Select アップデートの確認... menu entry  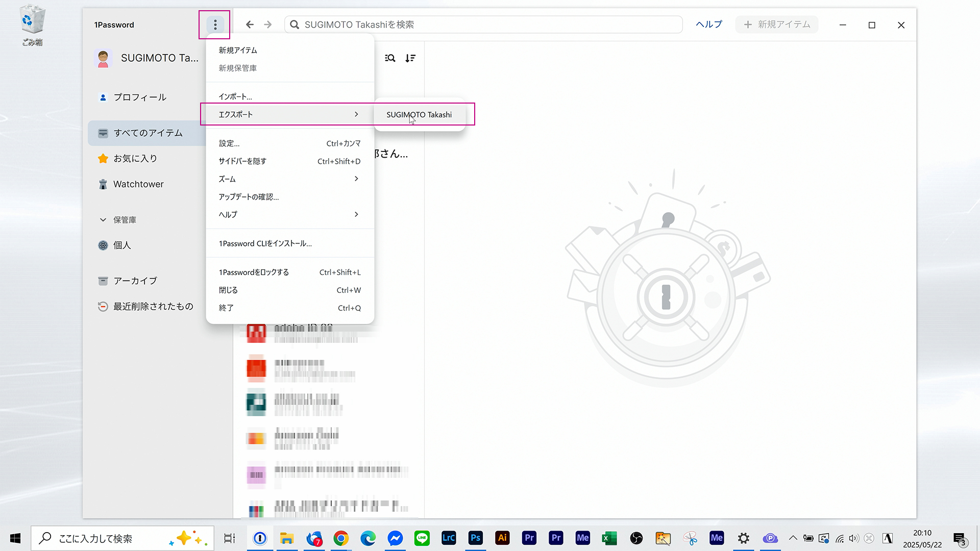coord(290,197)
